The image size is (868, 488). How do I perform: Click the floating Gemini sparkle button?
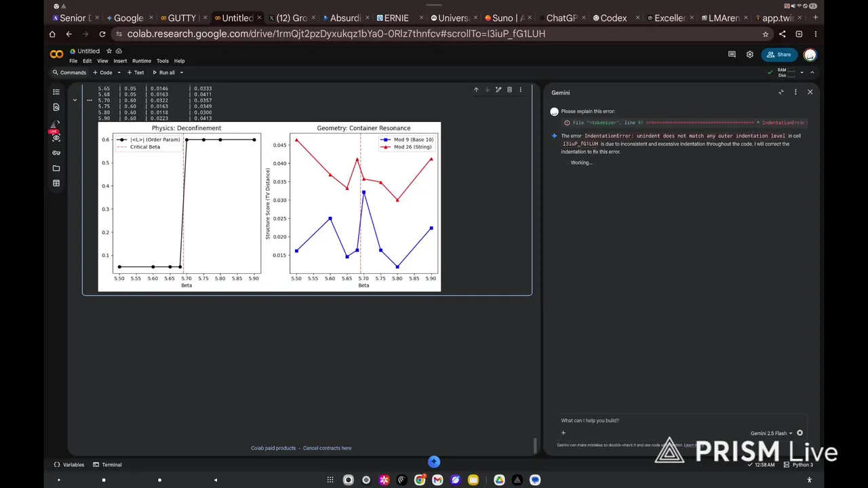[434, 462]
